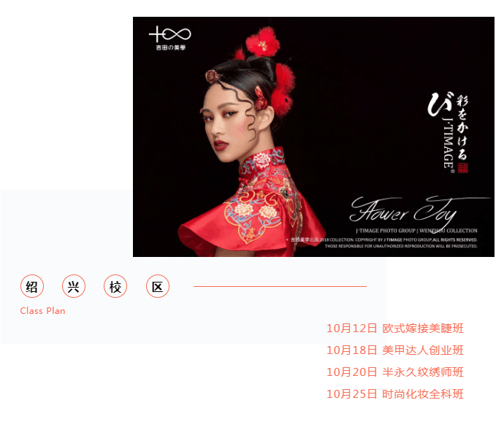Image resolution: width=504 pixels, height=438 pixels.
Task: Open the 10月20日 半永久纹绣师班 entry
Action: click(395, 372)
